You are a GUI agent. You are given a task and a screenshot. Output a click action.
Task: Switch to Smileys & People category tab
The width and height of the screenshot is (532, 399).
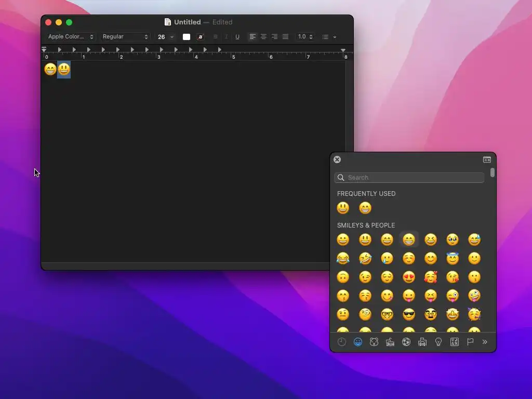[358, 342]
